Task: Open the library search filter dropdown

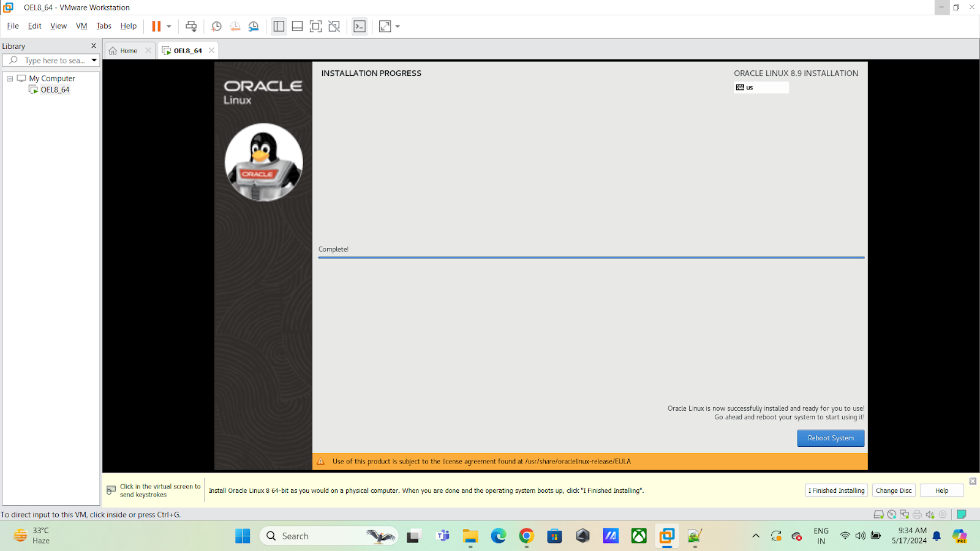Action: click(x=94, y=61)
